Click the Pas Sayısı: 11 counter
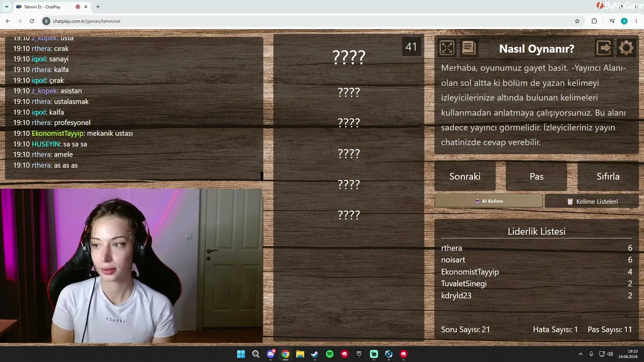This screenshot has height=362, width=644. point(610,330)
